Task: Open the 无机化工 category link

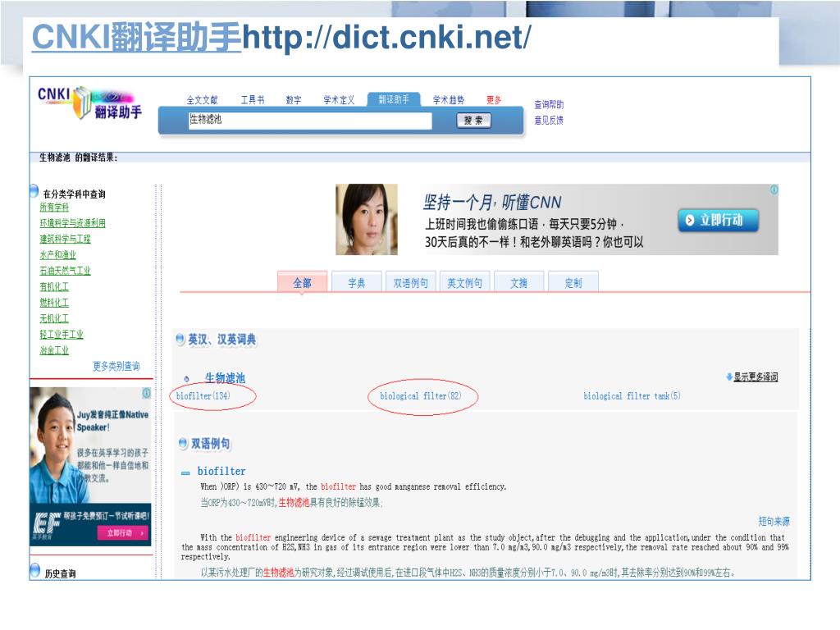Action: 54,318
